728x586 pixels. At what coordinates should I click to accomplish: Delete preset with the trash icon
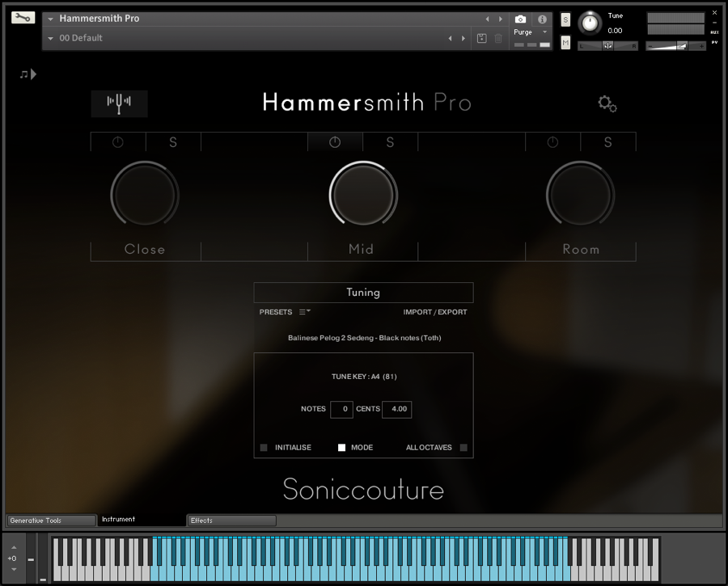coord(498,39)
